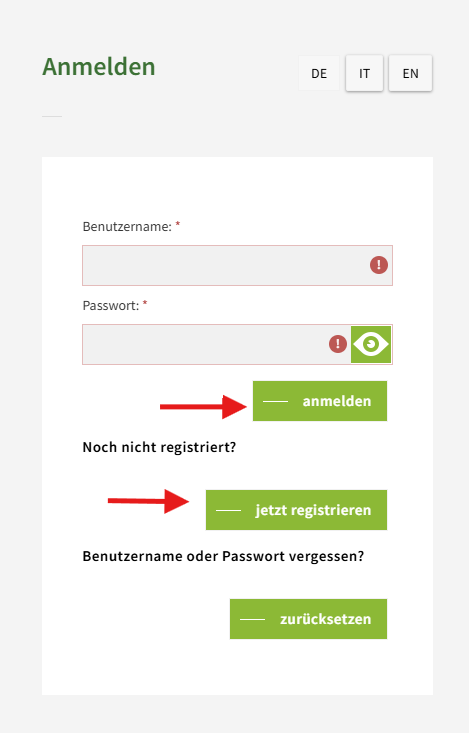Click the Benutzername field label
Image resolution: width=469 pixels, height=733 pixels.
click(x=127, y=227)
